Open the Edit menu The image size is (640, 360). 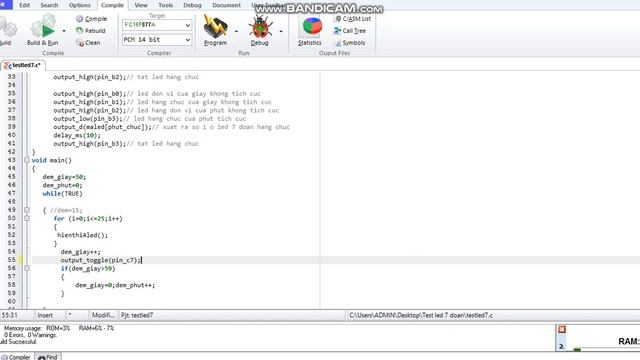(24, 5)
